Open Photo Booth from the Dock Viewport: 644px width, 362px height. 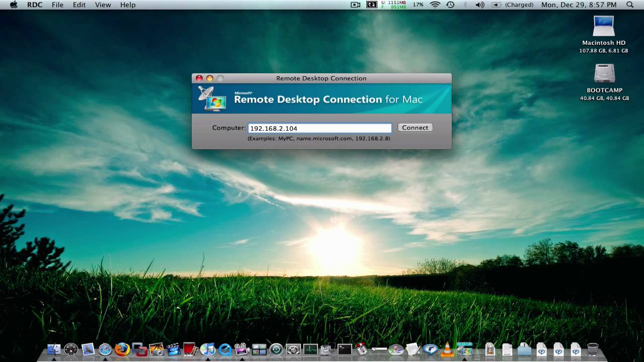[191, 349]
